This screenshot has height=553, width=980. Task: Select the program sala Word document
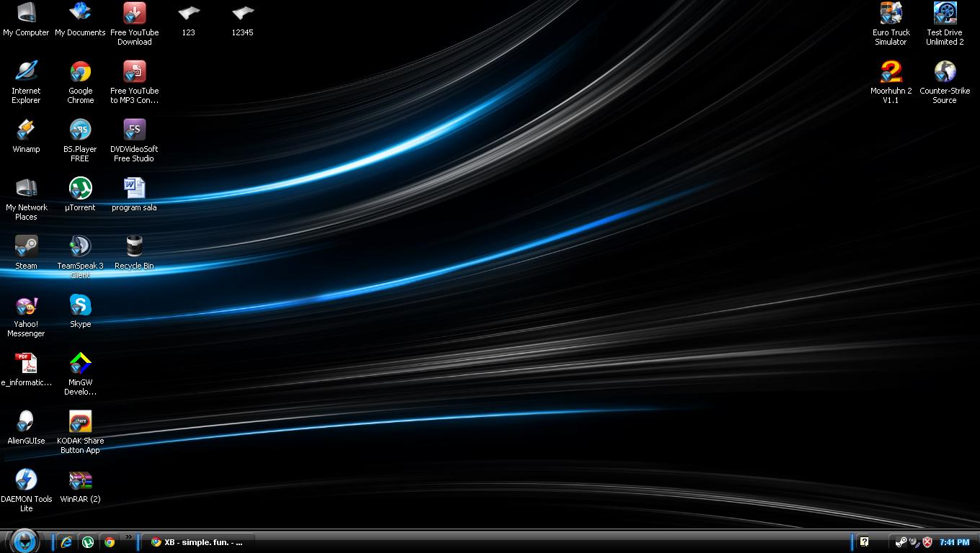[134, 194]
